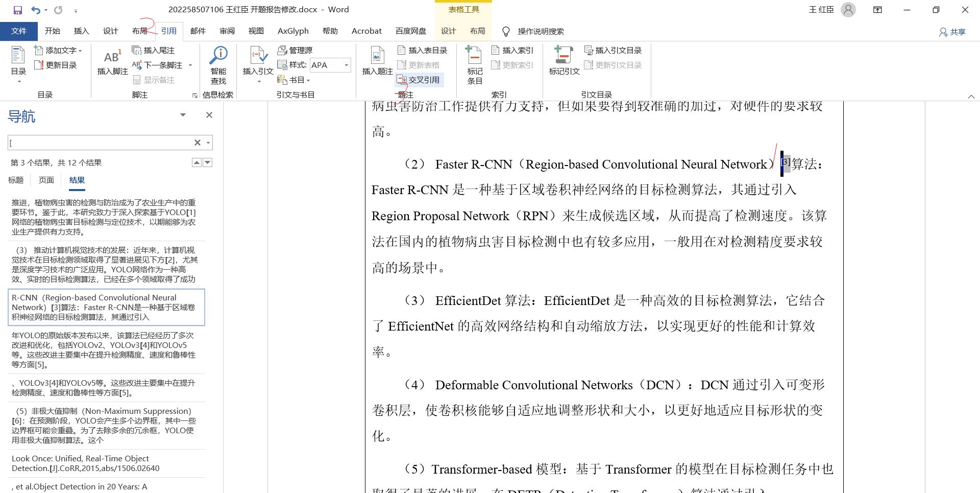The image size is (980, 493).
Task: Open 智能查找 smart lookup
Action: pos(218,65)
